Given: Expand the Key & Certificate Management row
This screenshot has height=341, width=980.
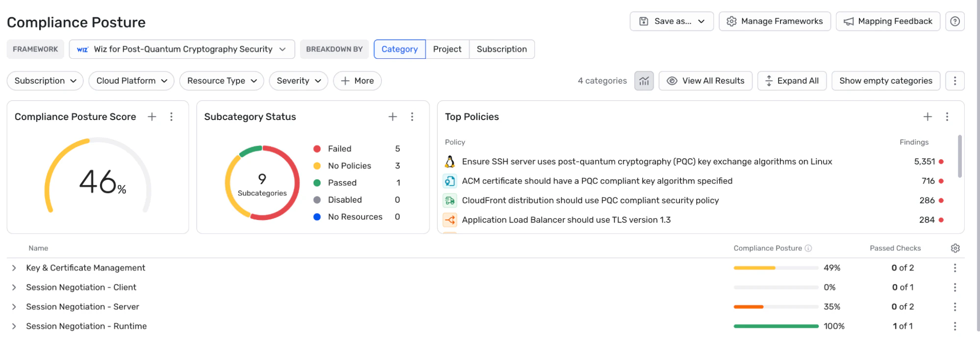Looking at the screenshot, I should tap(14, 268).
